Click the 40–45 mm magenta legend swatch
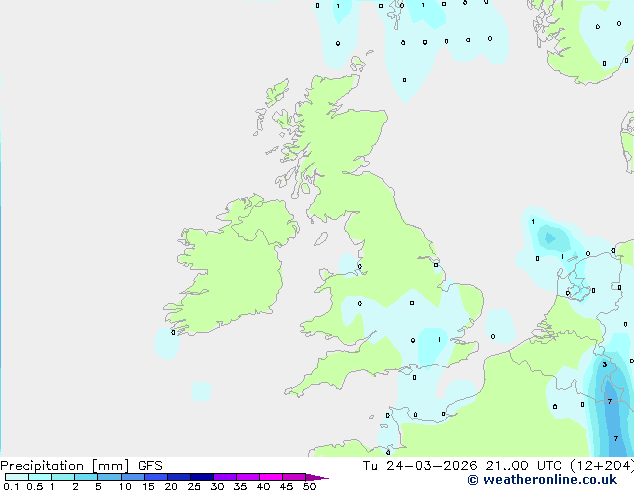This screenshot has width=634, height=490. click(x=271, y=477)
